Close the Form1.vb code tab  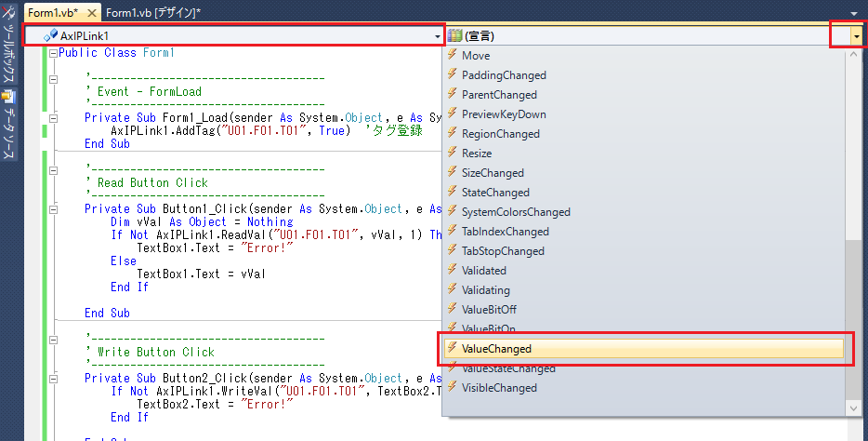(92, 13)
